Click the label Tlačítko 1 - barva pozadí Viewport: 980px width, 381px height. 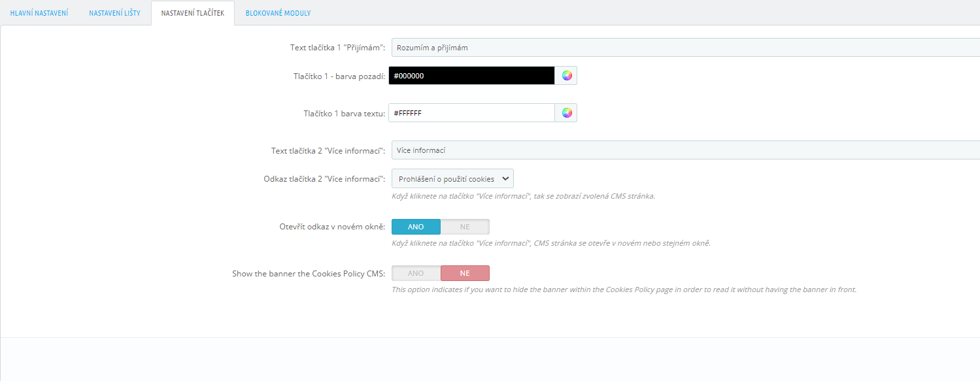pyautogui.click(x=339, y=76)
